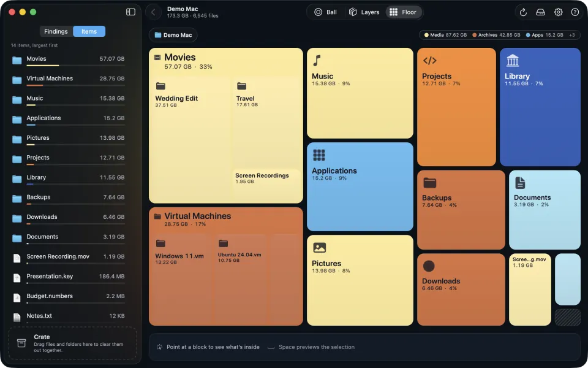Select Screen Recording.mov in the list
The width and height of the screenshot is (588, 368).
coord(68,257)
